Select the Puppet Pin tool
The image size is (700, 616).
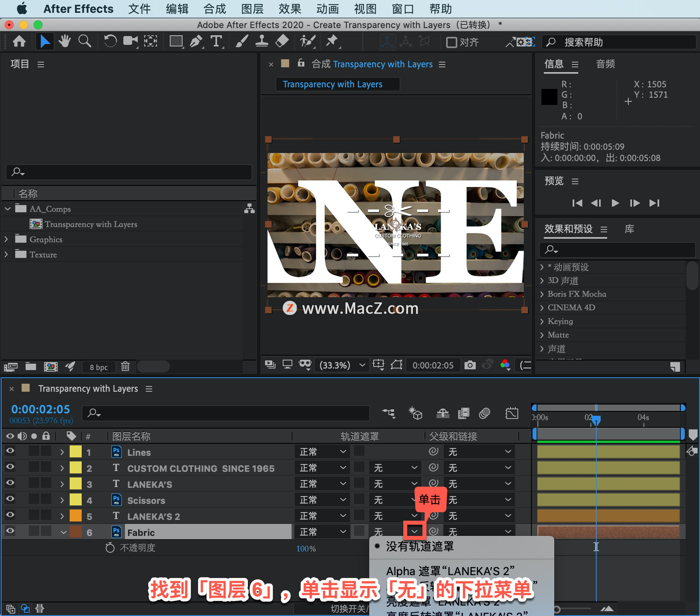point(332,41)
